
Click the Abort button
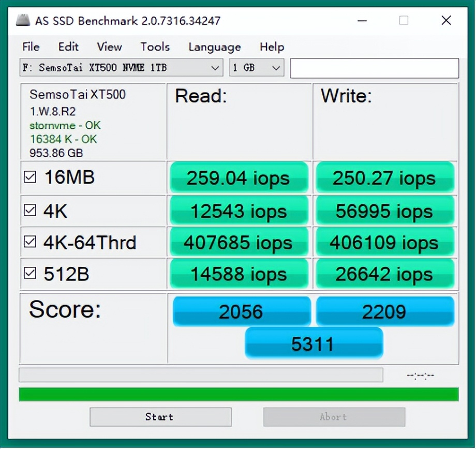(334, 417)
